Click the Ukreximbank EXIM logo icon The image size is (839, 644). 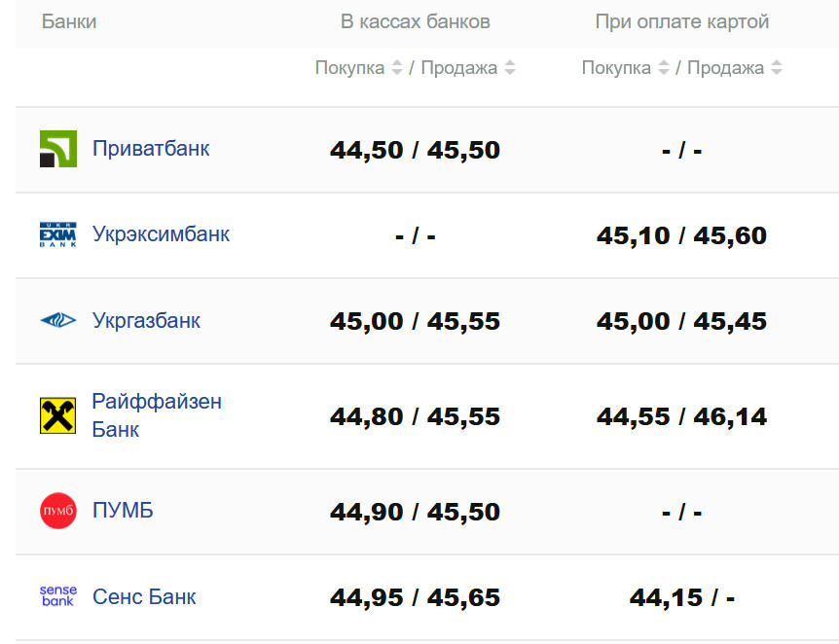point(58,234)
